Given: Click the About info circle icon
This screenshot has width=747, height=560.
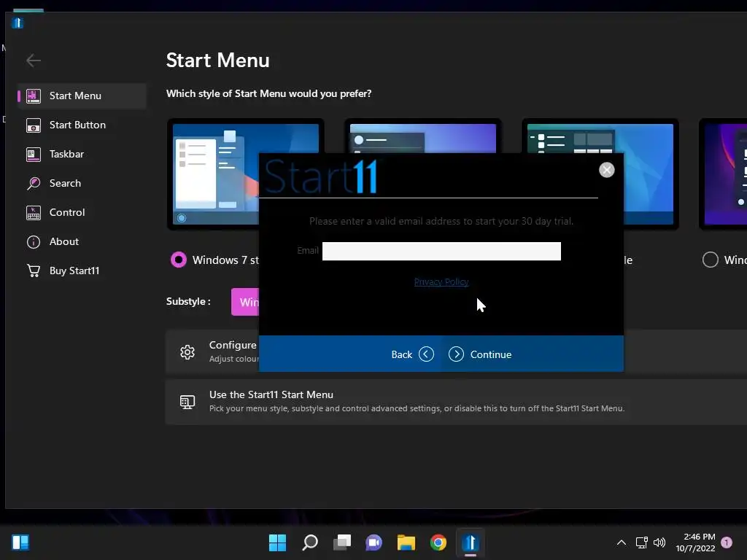Looking at the screenshot, I should tap(34, 242).
